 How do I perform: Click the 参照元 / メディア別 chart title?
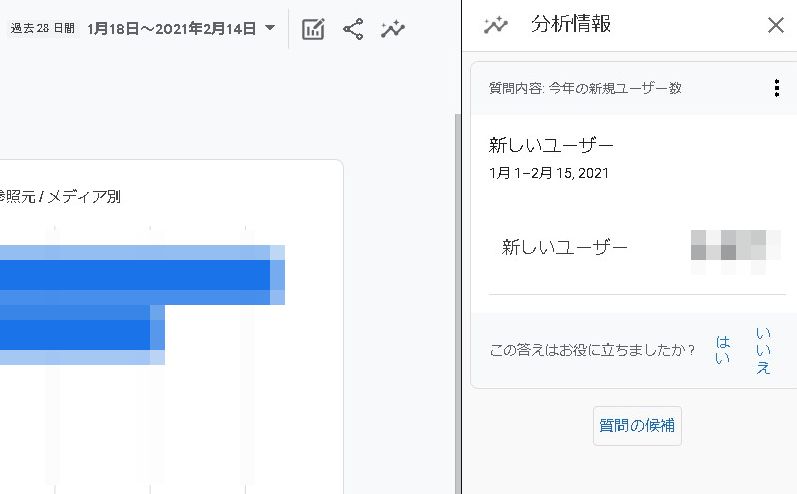point(60,196)
